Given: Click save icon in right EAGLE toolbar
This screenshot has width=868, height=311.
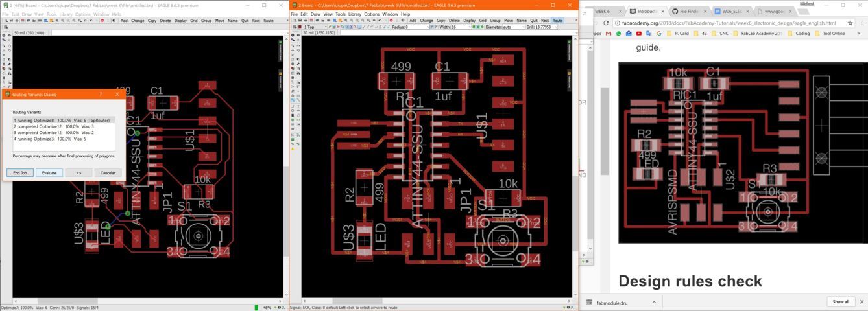Looking at the screenshot, I should point(300,21).
